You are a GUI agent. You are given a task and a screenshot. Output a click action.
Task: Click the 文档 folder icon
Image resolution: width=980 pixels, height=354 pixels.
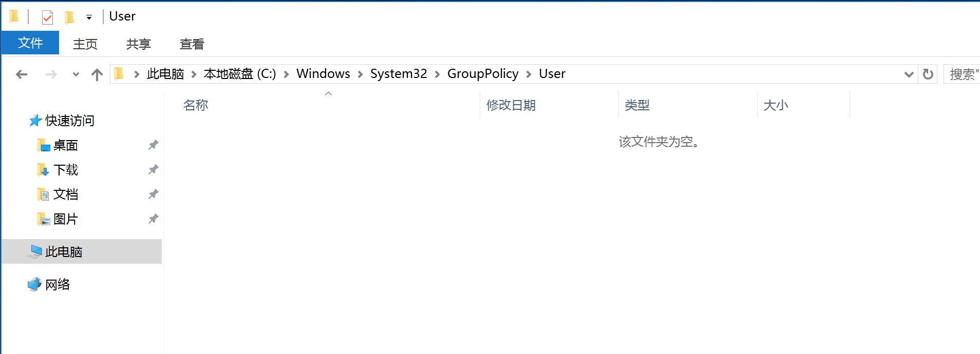(x=44, y=194)
